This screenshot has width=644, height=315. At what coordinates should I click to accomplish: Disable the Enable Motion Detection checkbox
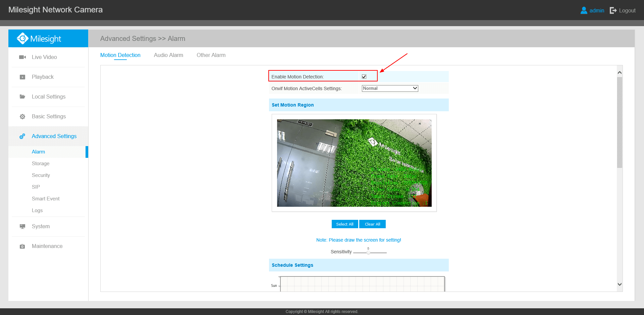tap(364, 76)
